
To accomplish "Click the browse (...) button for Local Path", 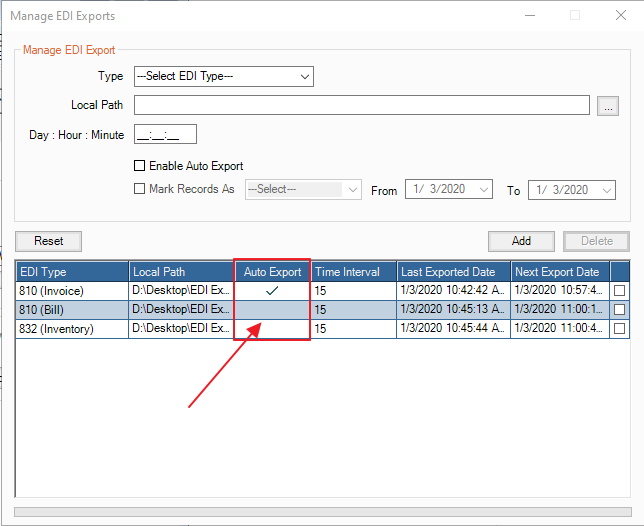I will coord(608,106).
